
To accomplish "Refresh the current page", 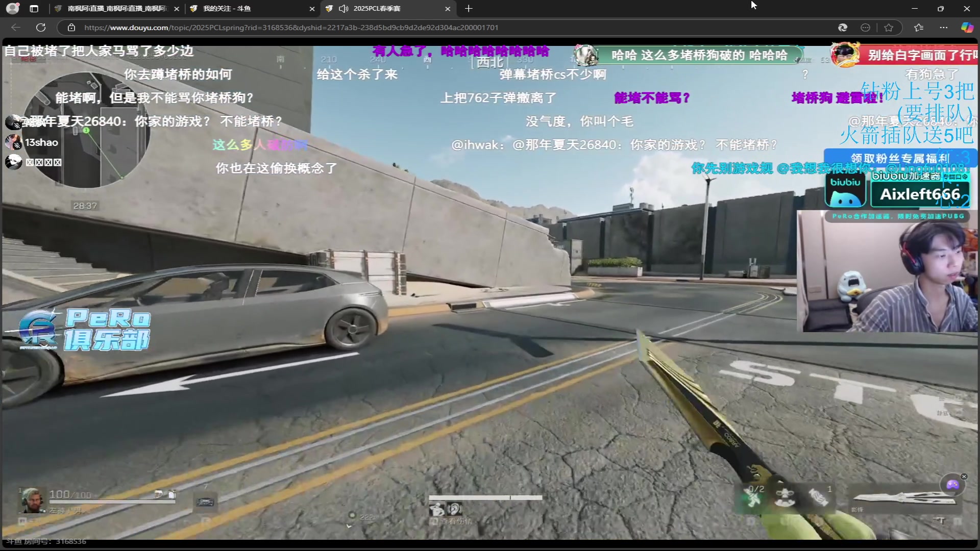I will (x=41, y=28).
